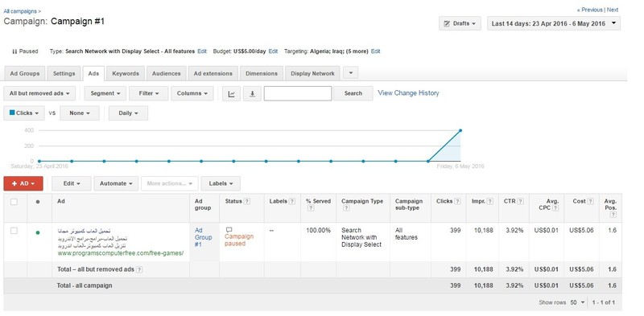Open the Ad Group #1 link
The height and width of the screenshot is (316, 644).
click(204, 237)
